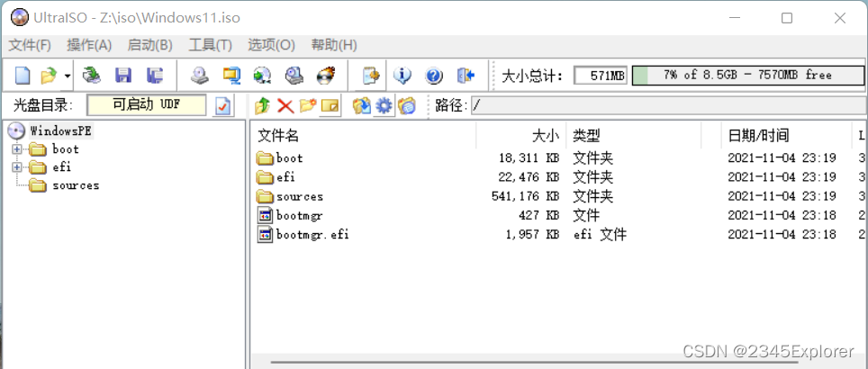Sort by the 类型 column header
Viewport: 868px width, 369px height.
[x=586, y=136]
